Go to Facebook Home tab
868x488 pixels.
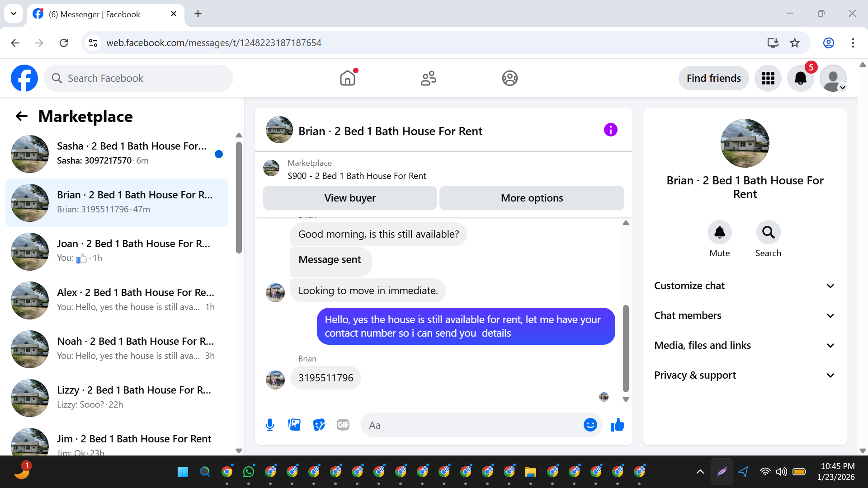(x=348, y=78)
